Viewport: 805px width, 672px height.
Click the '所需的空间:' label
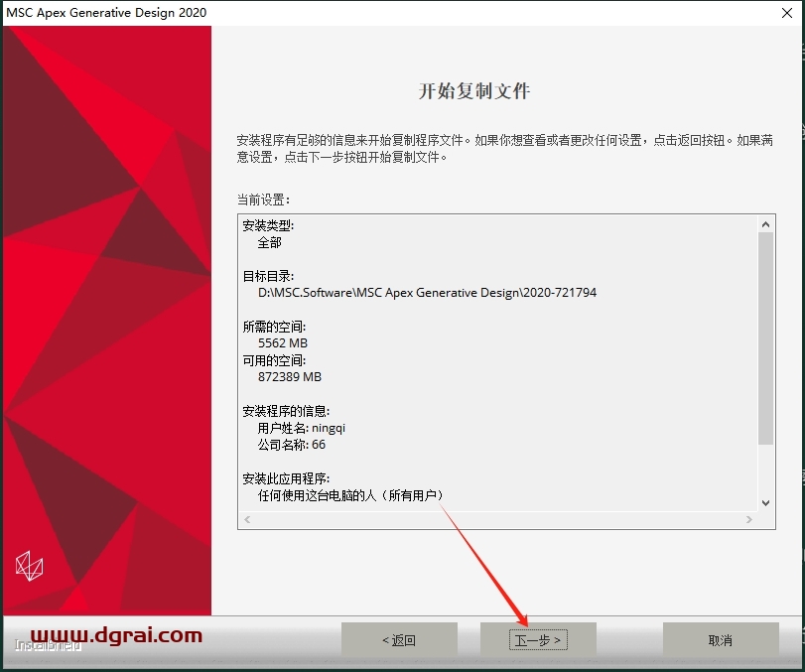pyautogui.click(x=274, y=327)
